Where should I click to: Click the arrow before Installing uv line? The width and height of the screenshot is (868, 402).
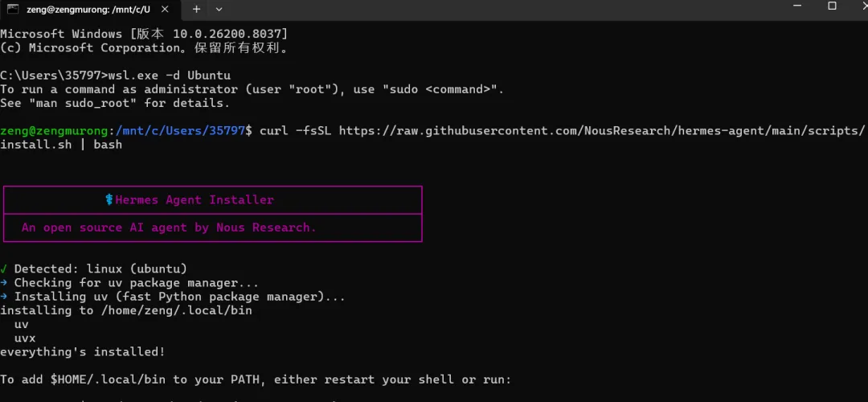[4, 296]
